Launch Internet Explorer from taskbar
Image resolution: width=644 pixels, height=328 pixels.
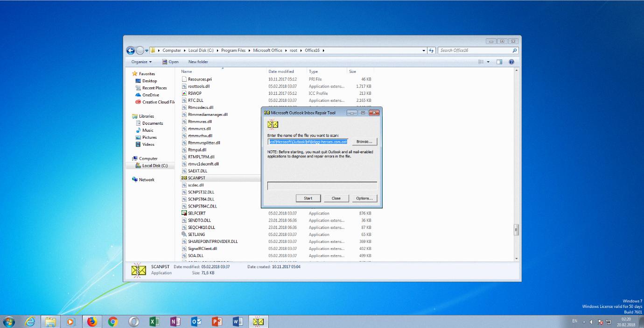click(x=30, y=321)
